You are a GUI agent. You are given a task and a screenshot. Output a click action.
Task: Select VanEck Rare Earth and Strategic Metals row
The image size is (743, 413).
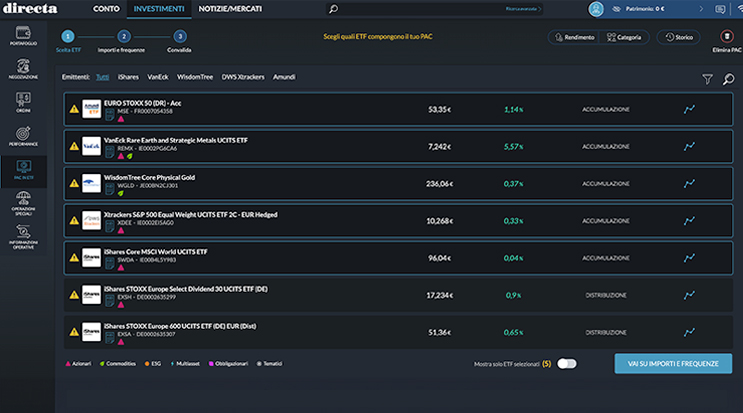(399, 146)
